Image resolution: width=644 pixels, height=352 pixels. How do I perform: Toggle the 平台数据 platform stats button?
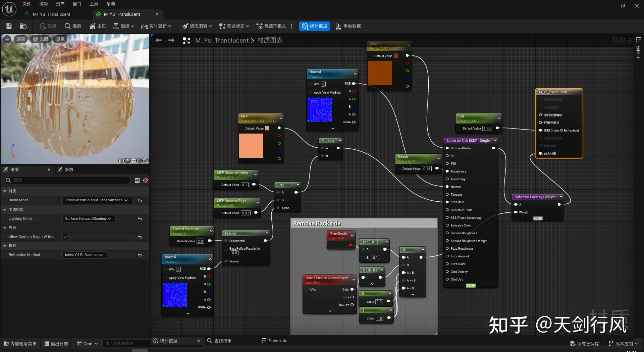348,26
